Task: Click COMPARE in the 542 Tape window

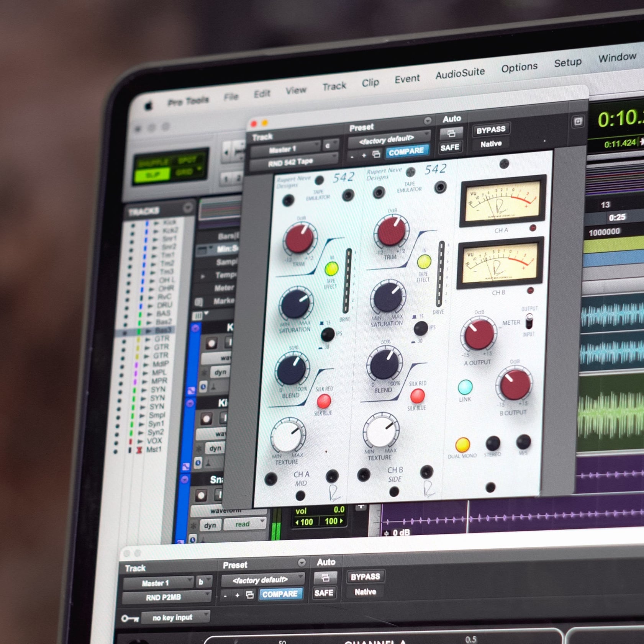Action: click(x=406, y=151)
